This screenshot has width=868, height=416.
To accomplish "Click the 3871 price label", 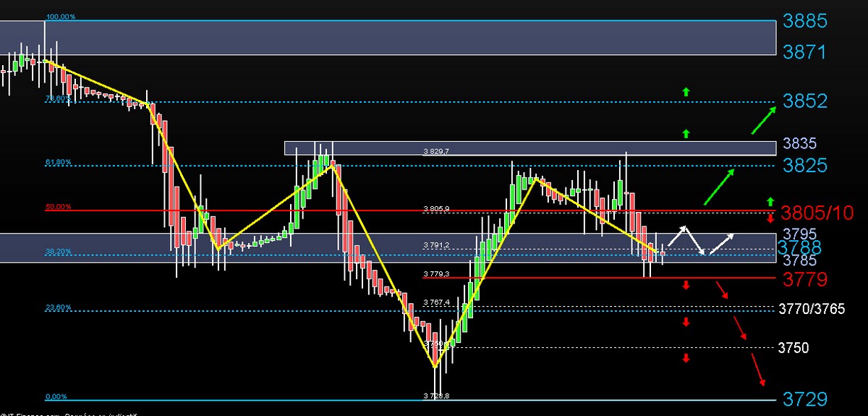I will [x=805, y=51].
